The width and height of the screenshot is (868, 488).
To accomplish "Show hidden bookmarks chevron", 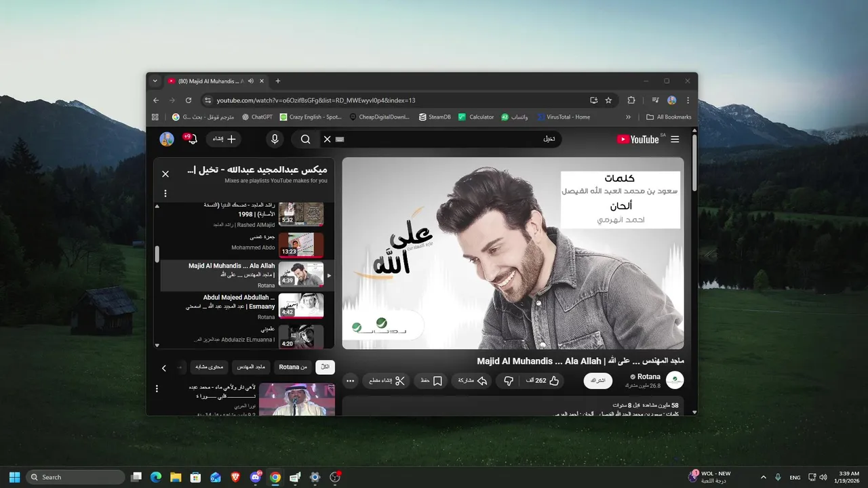I will click(x=628, y=117).
